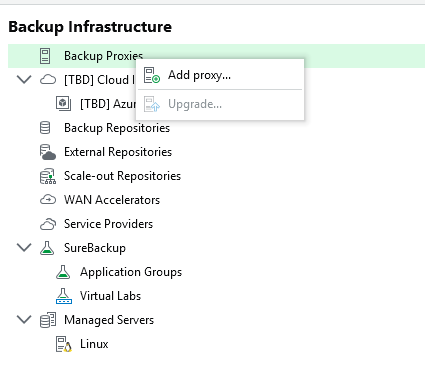Click the Scale-out Repositories icon
The width and height of the screenshot is (425, 366).
[48, 176]
